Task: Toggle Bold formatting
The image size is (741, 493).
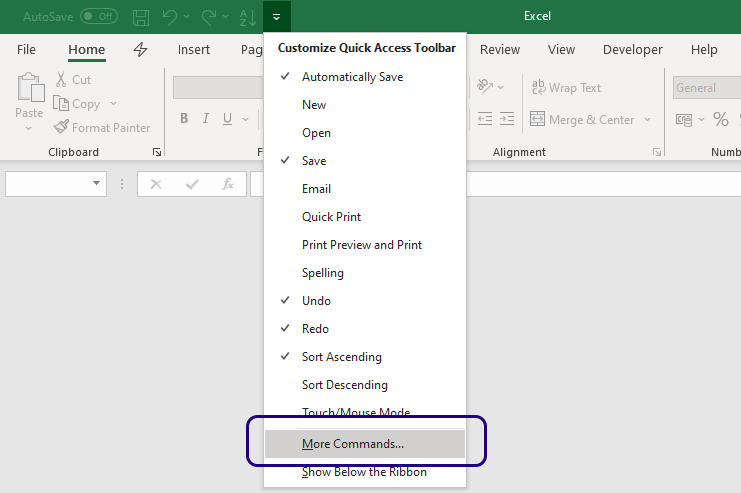Action: pos(184,118)
